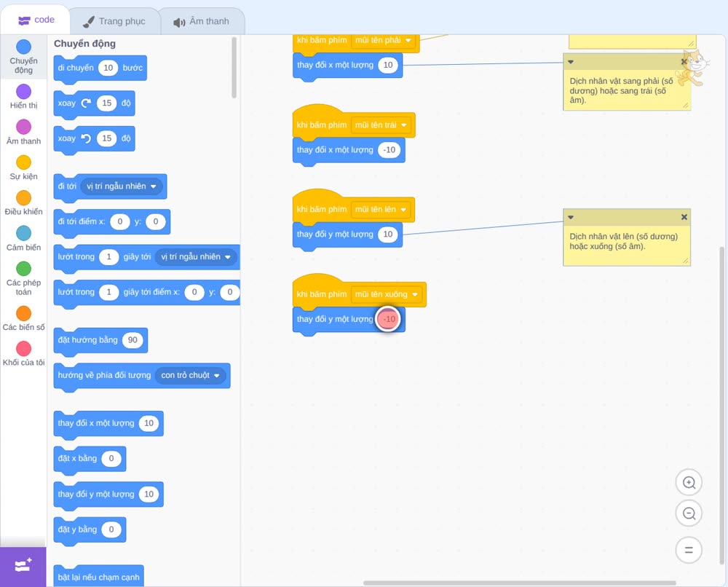Open the Các phép toán category
This screenshot has width=728, height=587.
[x=23, y=279]
